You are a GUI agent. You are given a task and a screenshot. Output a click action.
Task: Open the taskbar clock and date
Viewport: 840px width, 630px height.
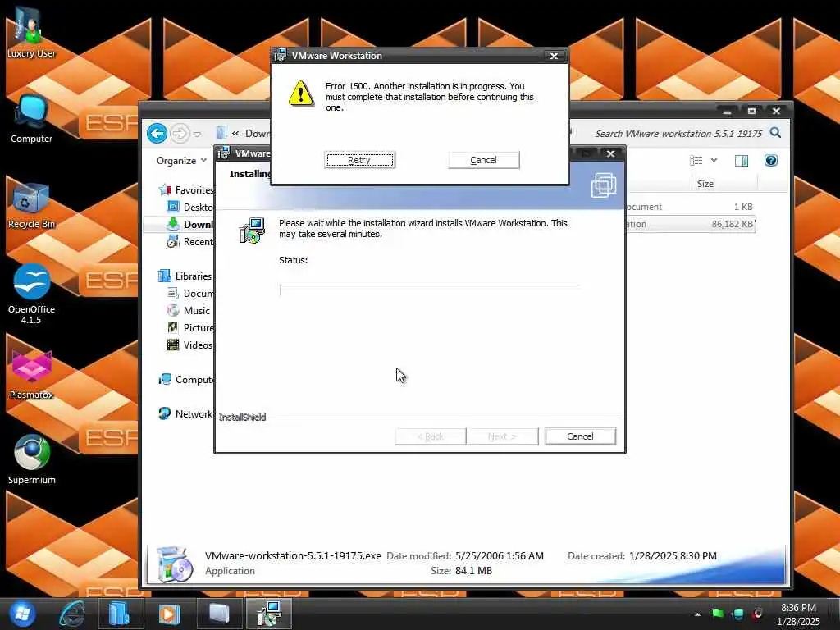coord(798,614)
